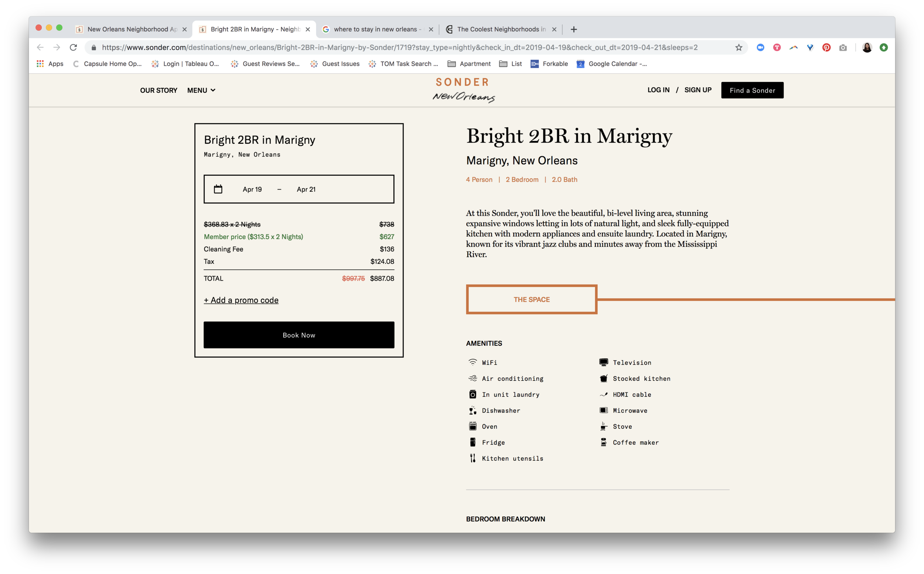The width and height of the screenshot is (924, 574).
Task: Open the Apps grid shortcut
Action: coord(50,64)
